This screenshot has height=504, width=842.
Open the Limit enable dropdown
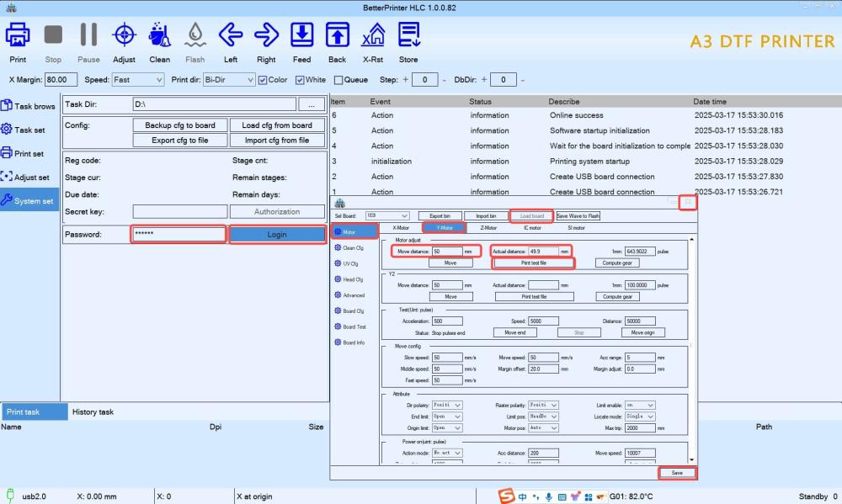coord(640,406)
